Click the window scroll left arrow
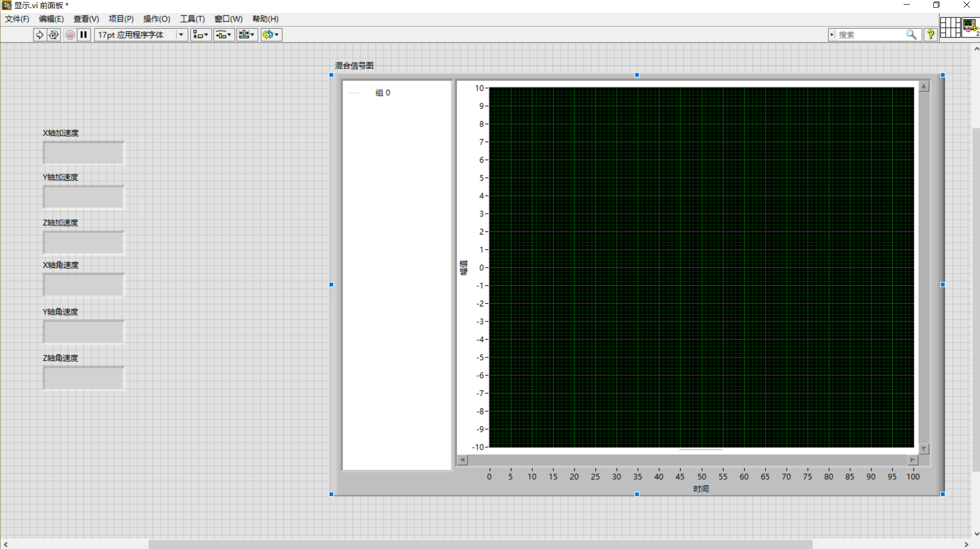 click(x=5, y=544)
